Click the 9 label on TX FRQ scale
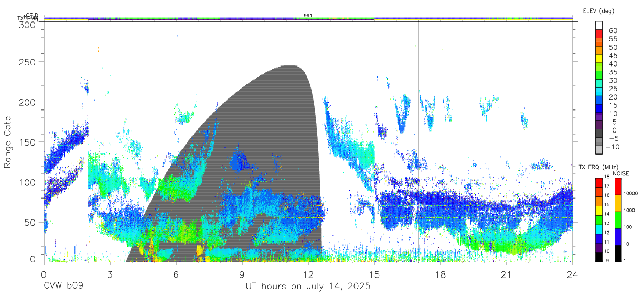Viewport: 644px width, 297px height. [x=607, y=260]
